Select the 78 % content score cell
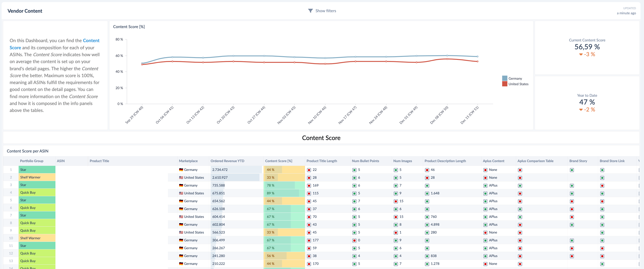The image size is (644, 269). pyautogui.click(x=284, y=185)
